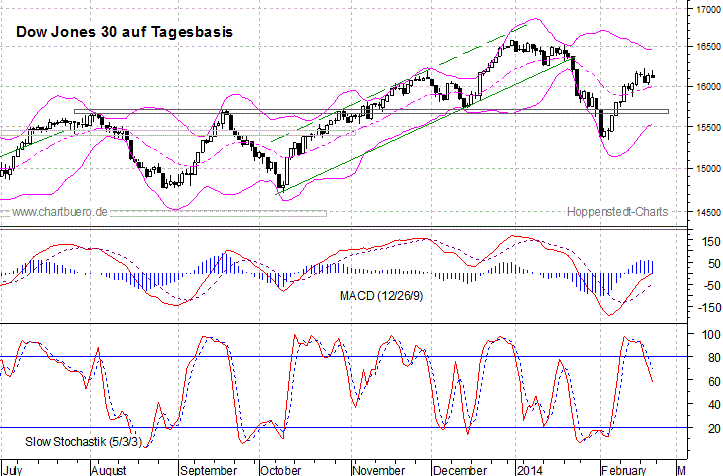Click the Hoppenstedt-Charts label
This screenshot has height=476, width=723.
617,212
